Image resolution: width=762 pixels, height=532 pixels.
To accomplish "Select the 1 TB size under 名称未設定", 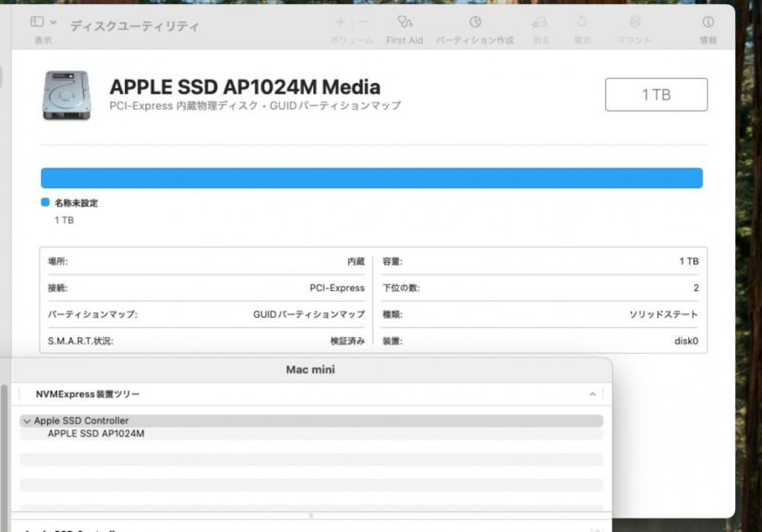I will [x=64, y=220].
